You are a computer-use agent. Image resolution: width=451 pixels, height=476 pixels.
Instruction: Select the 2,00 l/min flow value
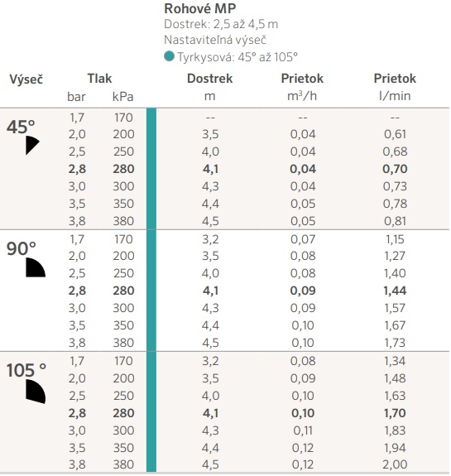tap(395, 464)
